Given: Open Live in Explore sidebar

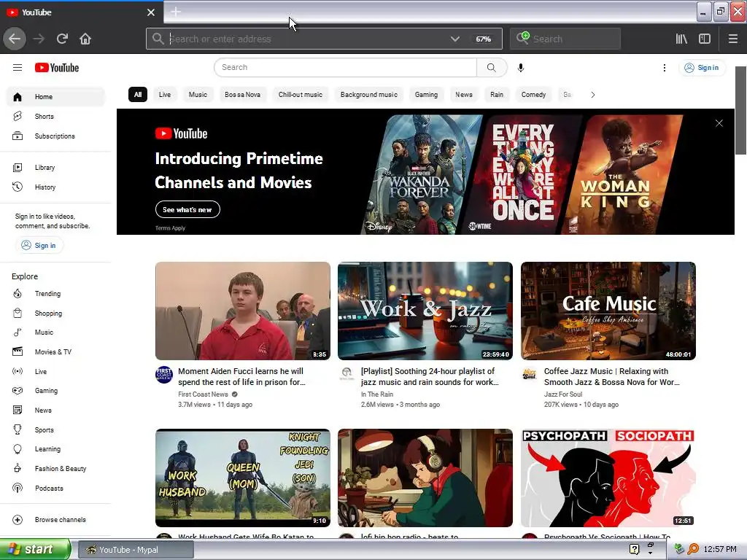Looking at the screenshot, I should (55, 371).
